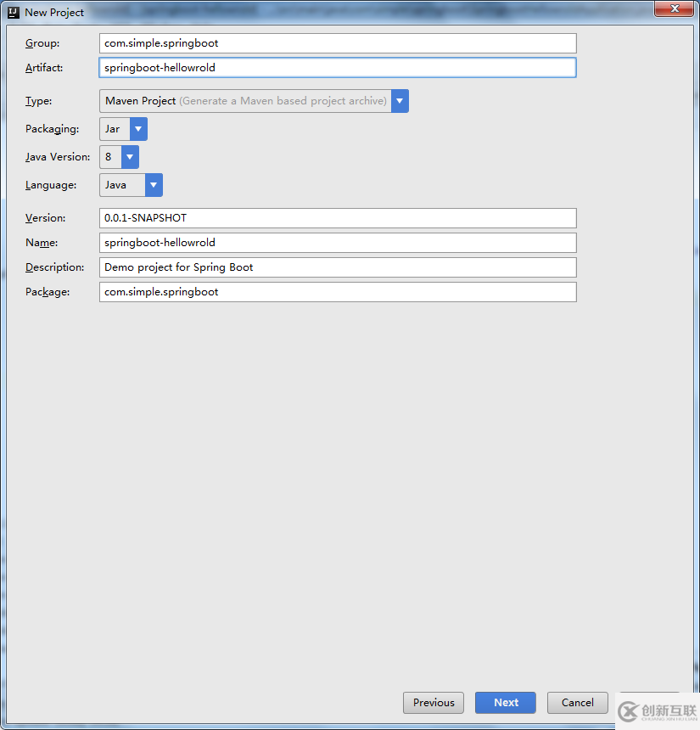Click the Version label

pyautogui.click(x=45, y=218)
